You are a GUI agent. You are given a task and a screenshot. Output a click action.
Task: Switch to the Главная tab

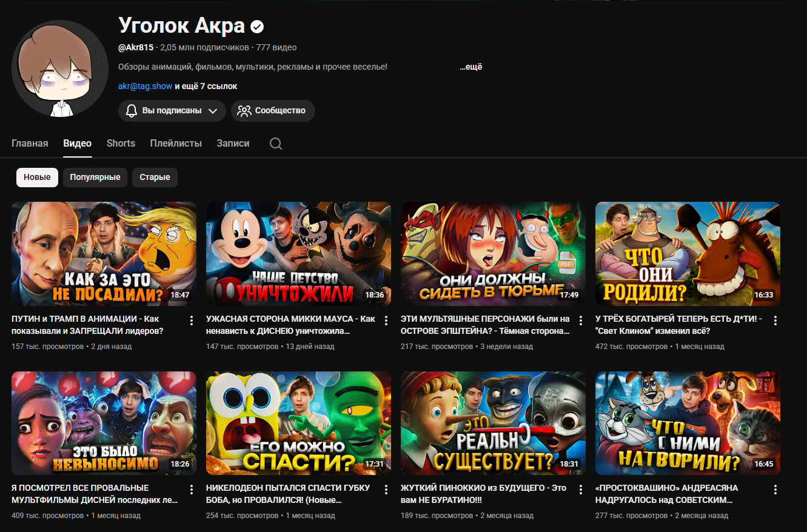click(x=30, y=144)
